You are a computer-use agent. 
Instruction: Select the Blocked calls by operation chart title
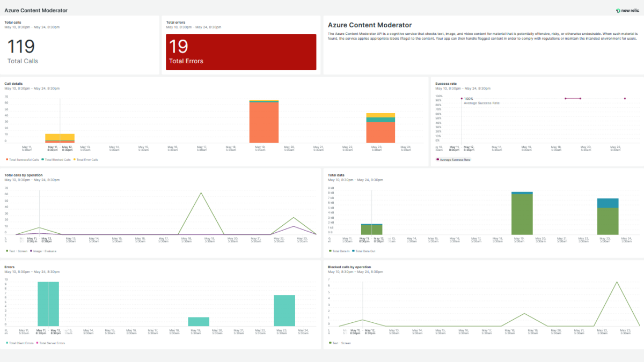coord(349,267)
